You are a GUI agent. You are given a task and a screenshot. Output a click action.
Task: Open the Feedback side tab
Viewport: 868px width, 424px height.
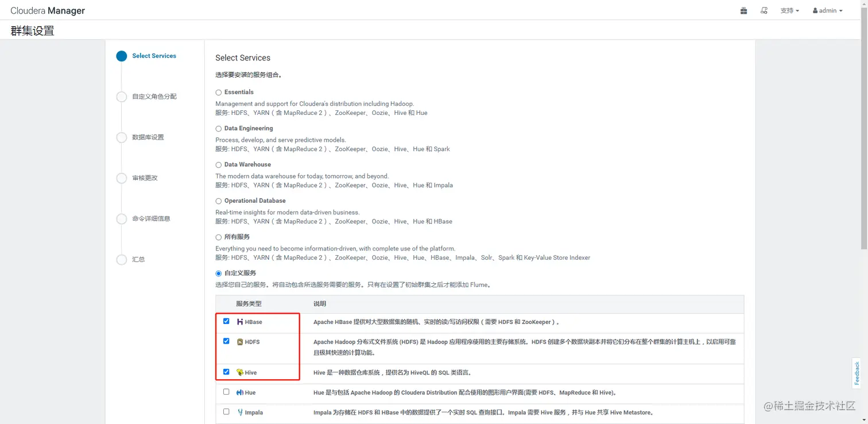pos(857,373)
